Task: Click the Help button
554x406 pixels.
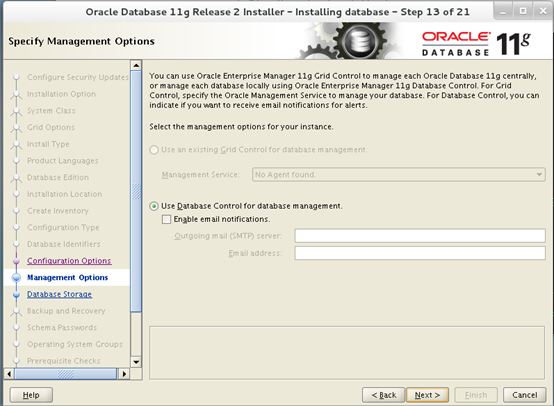Action: tap(31, 395)
